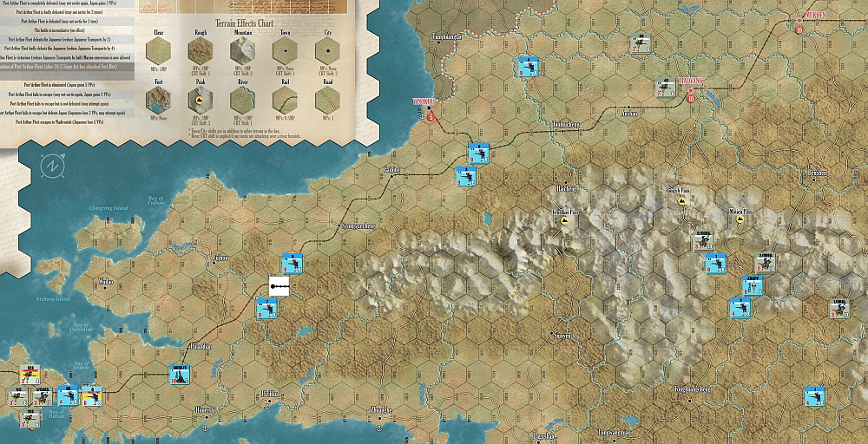The height and width of the screenshot is (444, 868).
Task: Click the Fenshui Pass peak symbol
Action: [565, 220]
